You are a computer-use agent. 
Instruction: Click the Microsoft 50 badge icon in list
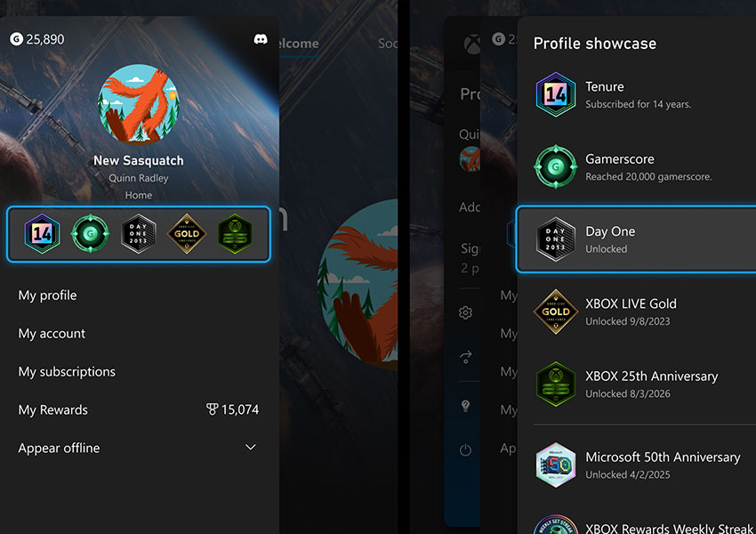tap(555, 465)
